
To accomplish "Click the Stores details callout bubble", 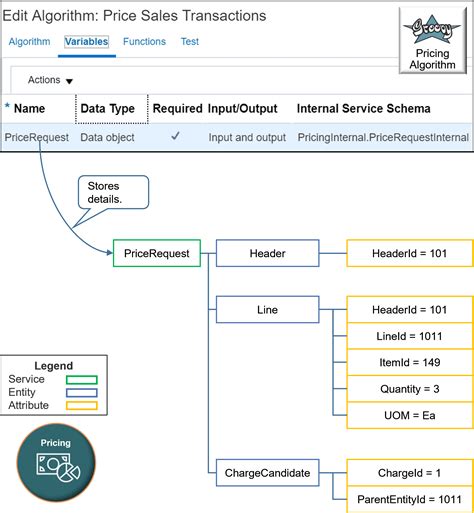I will pyautogui.click(x=113, y=193).
